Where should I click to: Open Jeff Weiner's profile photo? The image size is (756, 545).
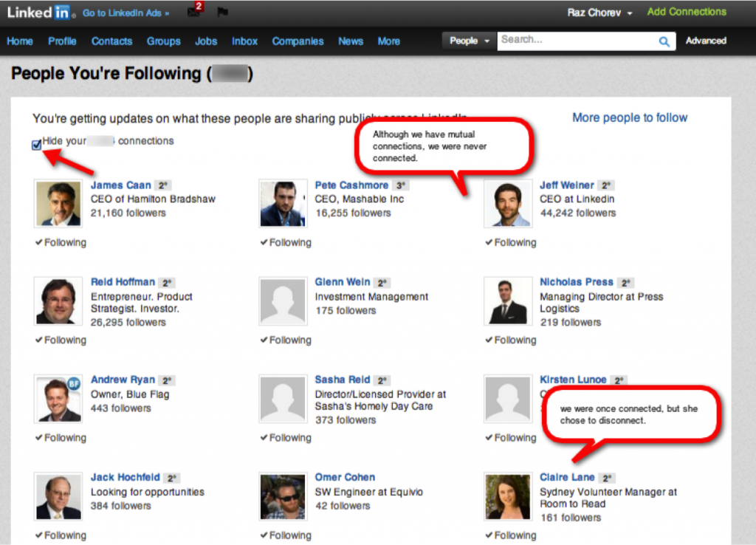(x=507, y=204)
